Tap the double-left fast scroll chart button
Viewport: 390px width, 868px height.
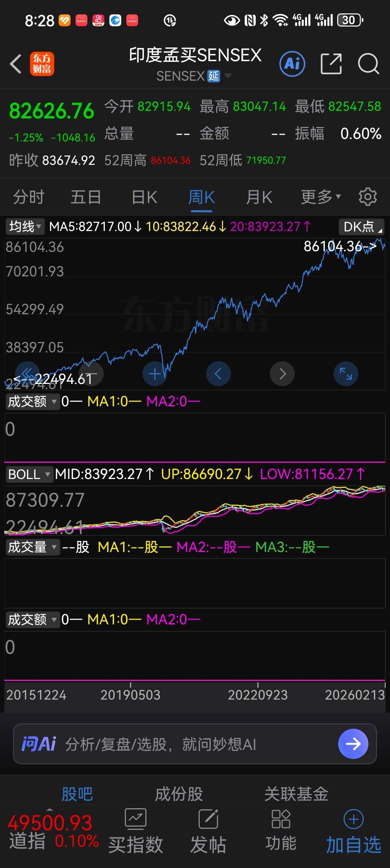27,374
